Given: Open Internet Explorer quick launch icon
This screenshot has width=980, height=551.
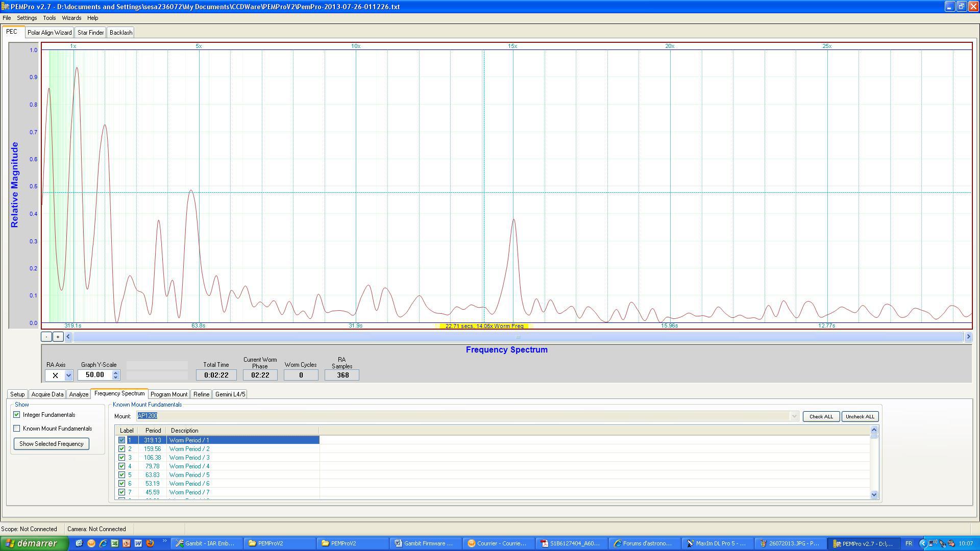Looking at the screenshot, I should [x=103, y=543].
